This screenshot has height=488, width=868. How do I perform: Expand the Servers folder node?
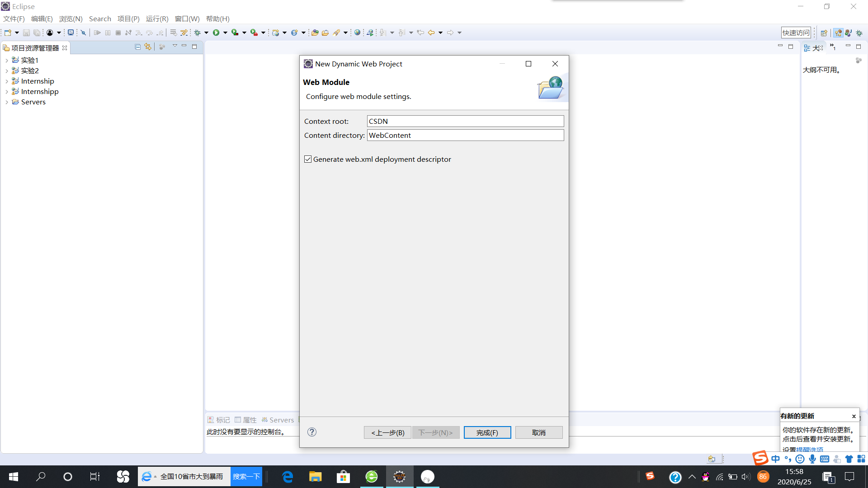[7, 102]
